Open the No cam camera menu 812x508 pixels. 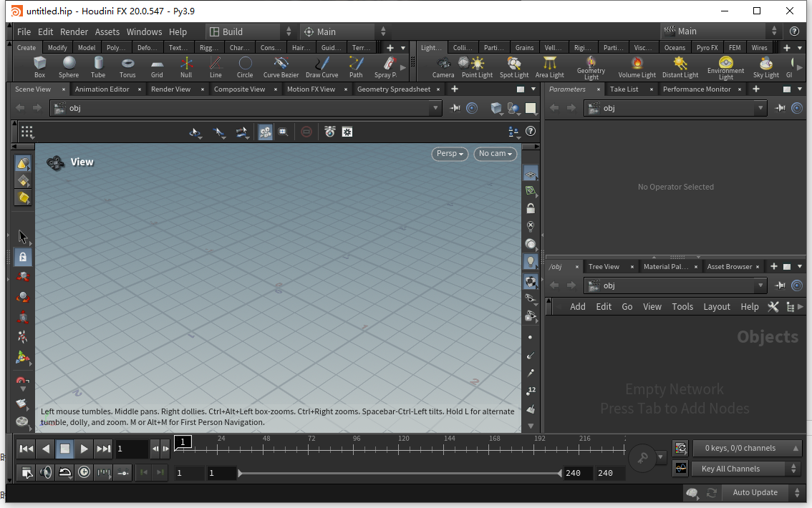point(495,154)
